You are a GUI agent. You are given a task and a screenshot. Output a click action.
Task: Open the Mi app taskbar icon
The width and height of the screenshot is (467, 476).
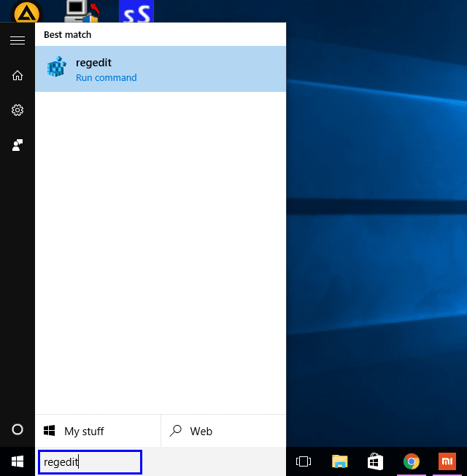coord(447,461)
